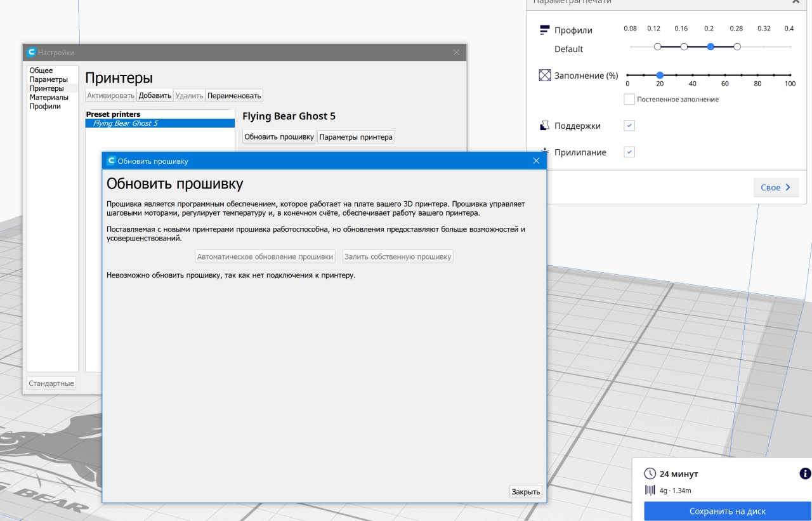This screenshot has height=521, width=812.
Task: Click the Стандартные button in Настройки
Action: click(x=51, y=383)
